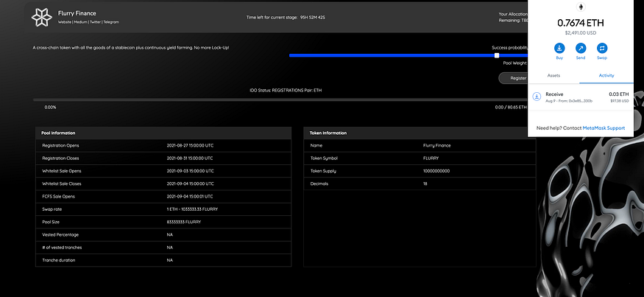Click the token Name value Flurry Finance

[436, 146]
